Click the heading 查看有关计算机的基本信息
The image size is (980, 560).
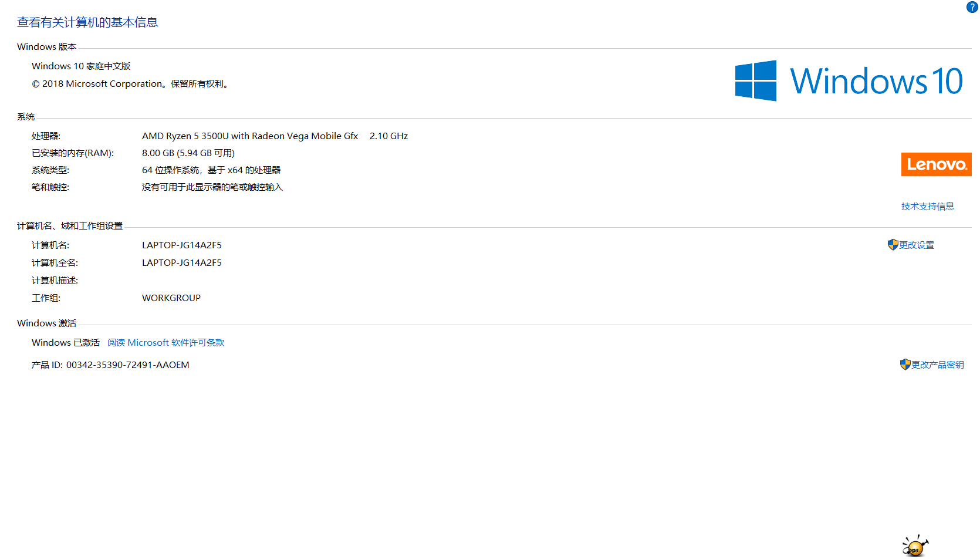coord(87,22)
